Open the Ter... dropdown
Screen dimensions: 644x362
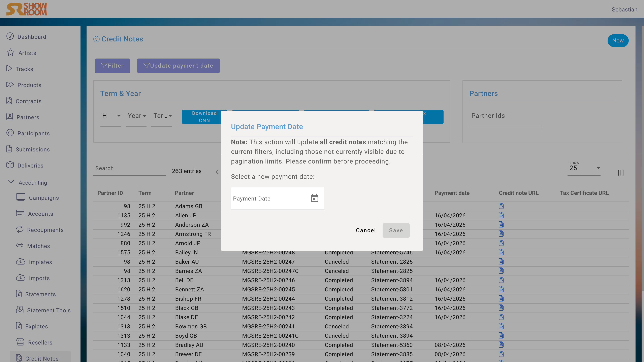(162, 116)
